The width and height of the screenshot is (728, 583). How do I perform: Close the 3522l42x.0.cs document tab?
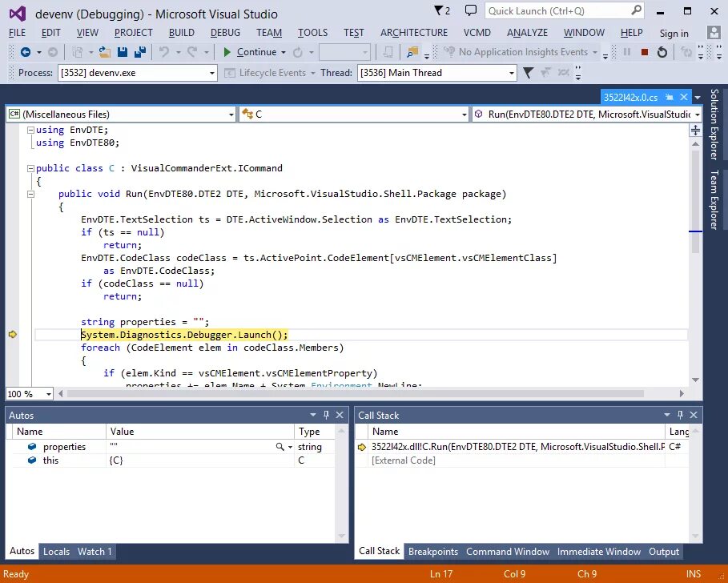point(684,97)
